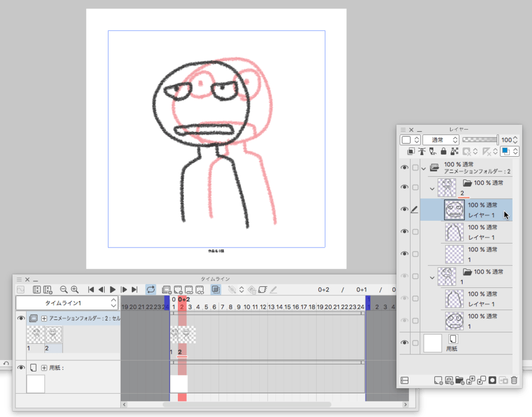Open the タイムライン1 dropdown
The width and height of the screenshot is (532, 417).
67,303
